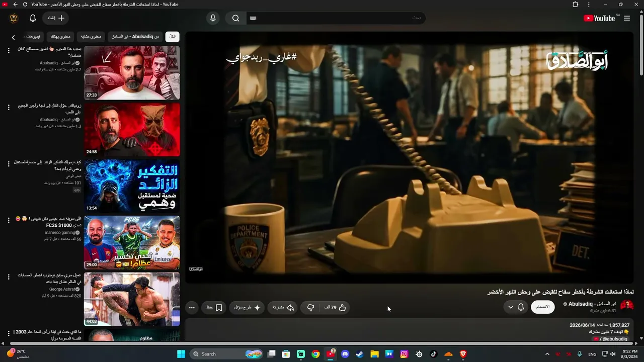
Task: Open the FC26 challenge video thumbnail
Action: tap(132, 243)
